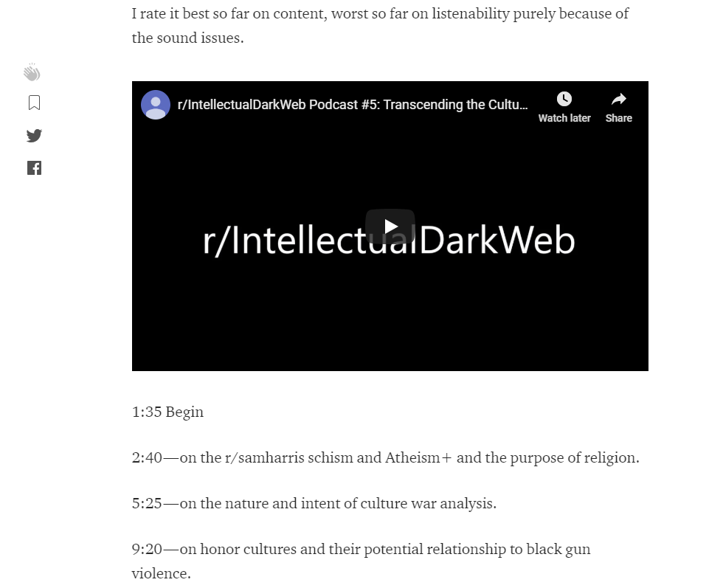Open the video title 'Podcast #5: Transcending' link
The height and width of the screenshot is (588, 723).
click(x=353, y=105)
